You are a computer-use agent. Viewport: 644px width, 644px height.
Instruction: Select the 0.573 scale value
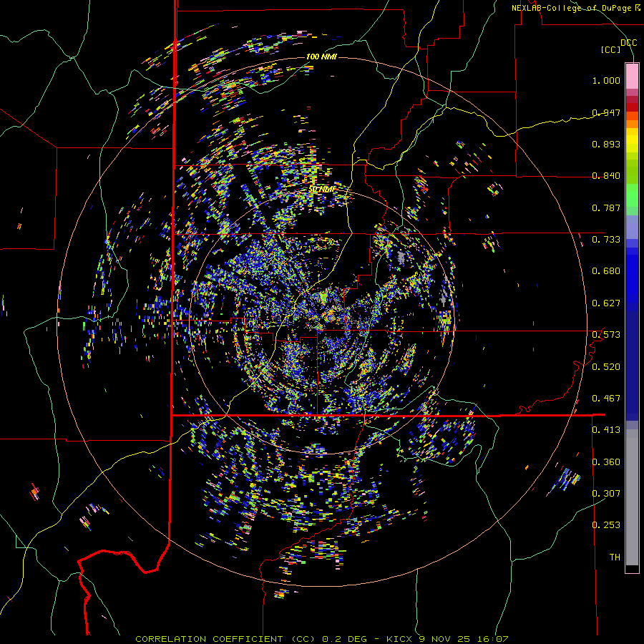point(606,335)
